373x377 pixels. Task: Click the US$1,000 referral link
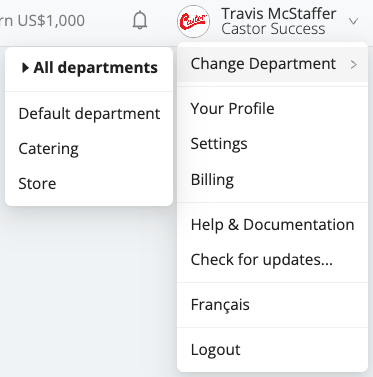coord(42,21)
